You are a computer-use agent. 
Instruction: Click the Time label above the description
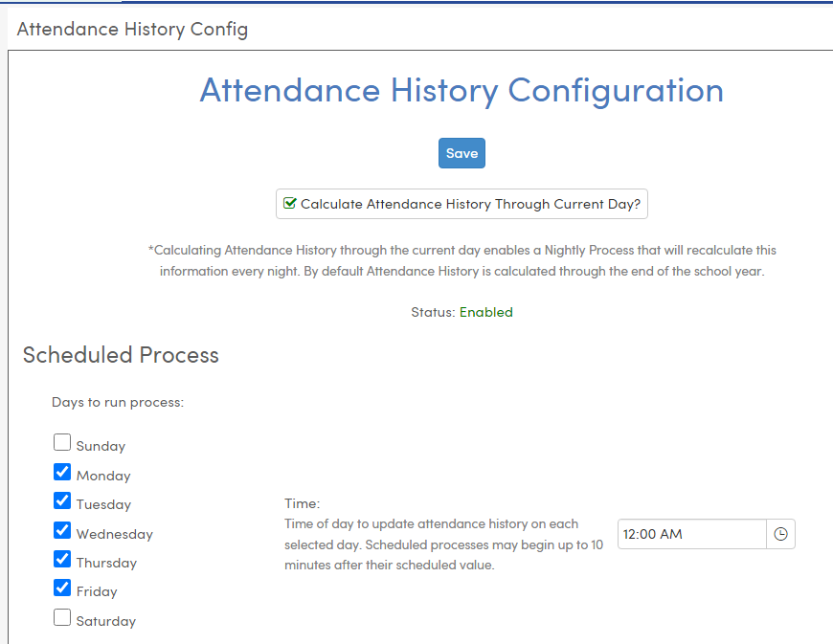pos(300,502)
